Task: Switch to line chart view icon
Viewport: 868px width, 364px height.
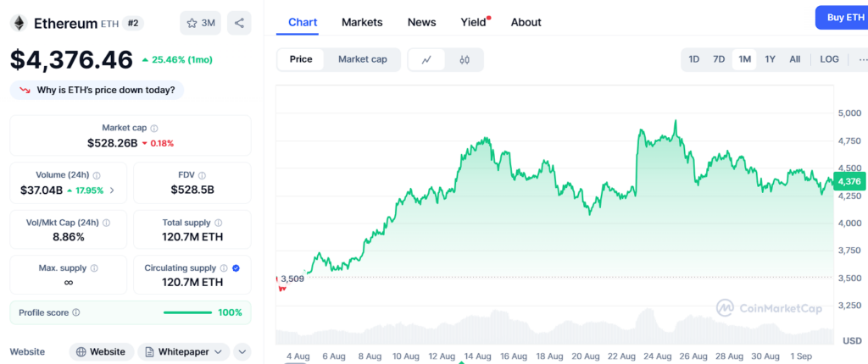Action: [427, 59]
